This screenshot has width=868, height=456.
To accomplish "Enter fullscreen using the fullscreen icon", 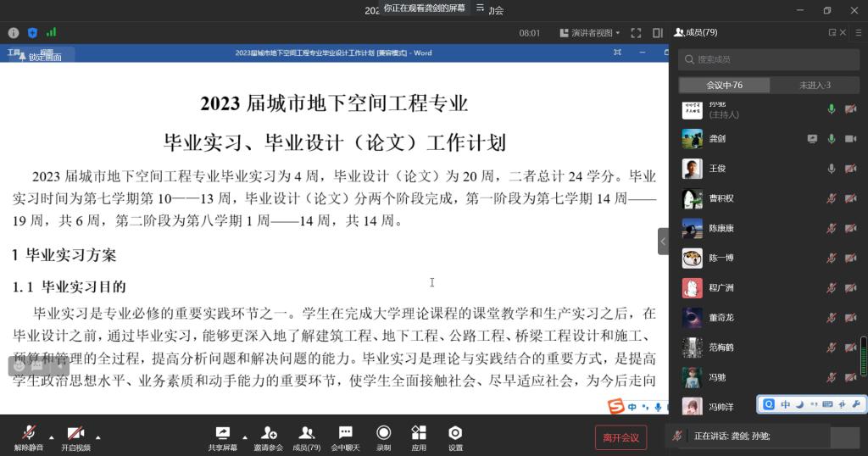I will tap(636, 33).
